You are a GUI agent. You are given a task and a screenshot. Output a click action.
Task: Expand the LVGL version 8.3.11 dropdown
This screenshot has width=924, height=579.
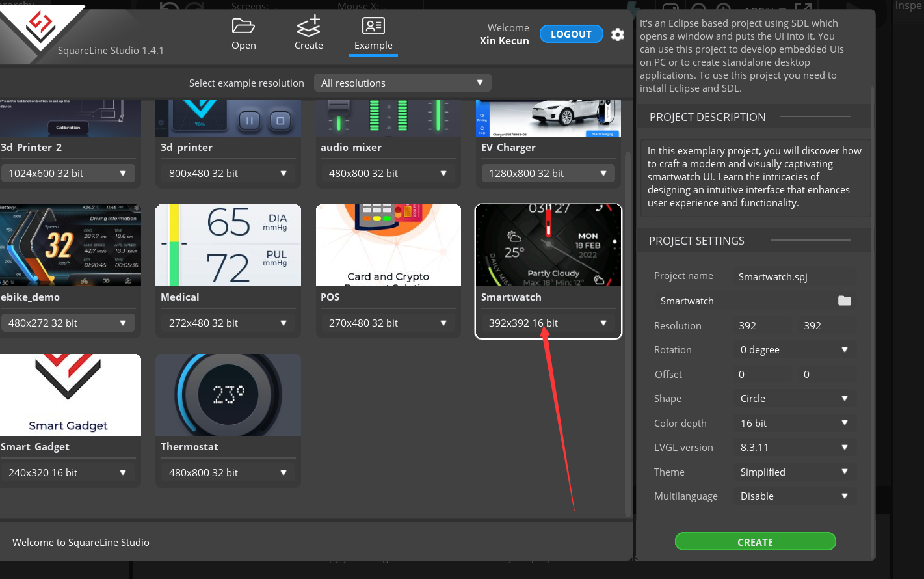coord(794,447)
